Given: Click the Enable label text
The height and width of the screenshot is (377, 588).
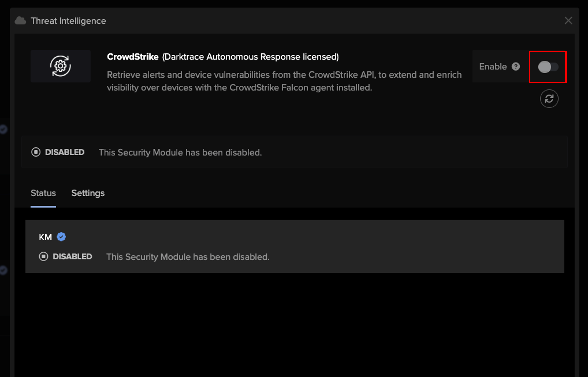Looking at the screenshot, I should (493, 67).
